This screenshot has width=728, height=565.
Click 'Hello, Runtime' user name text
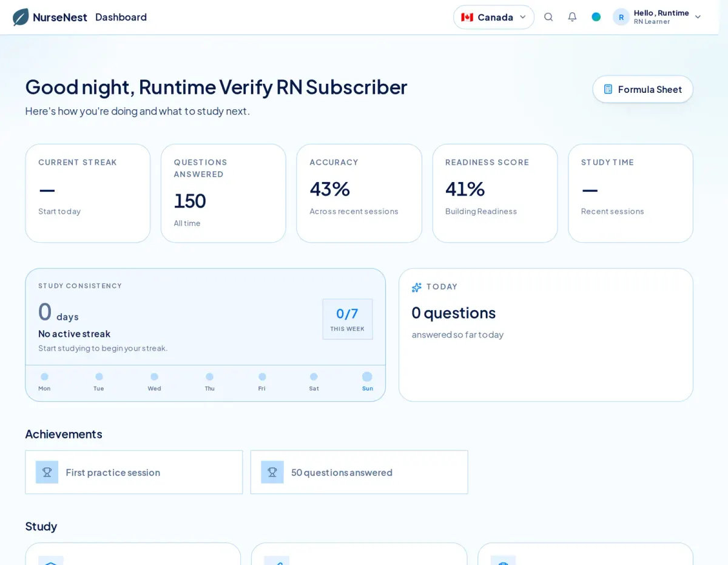[661, 13]
